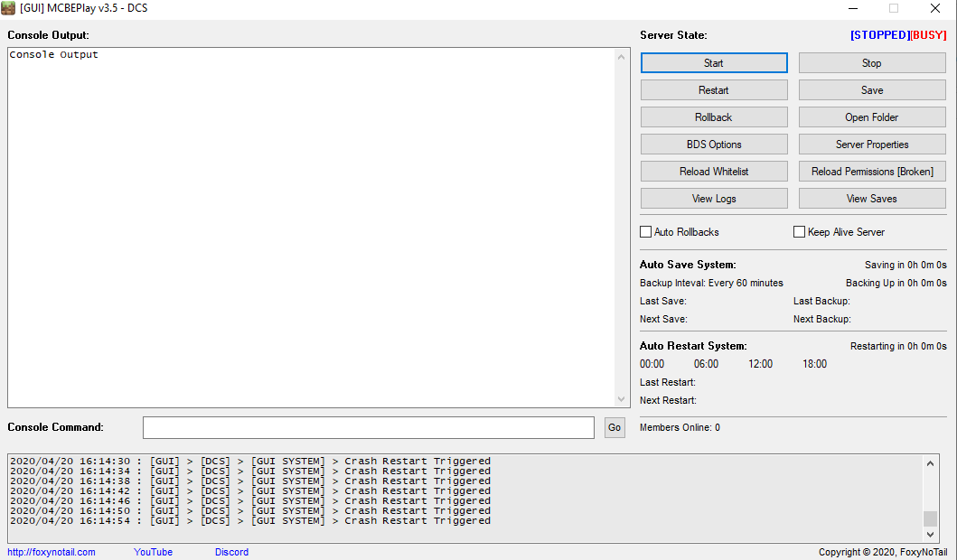Open the Discord link

click(x=231, y=552)
